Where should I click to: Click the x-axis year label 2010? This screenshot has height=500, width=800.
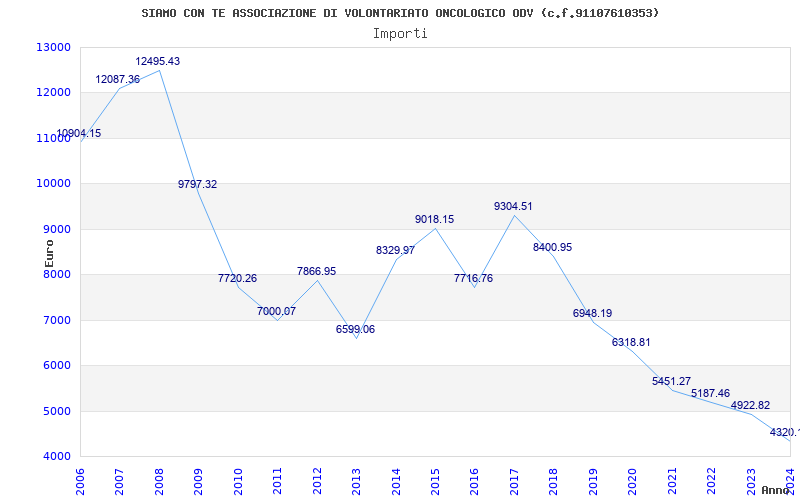[x=238, y=481]
